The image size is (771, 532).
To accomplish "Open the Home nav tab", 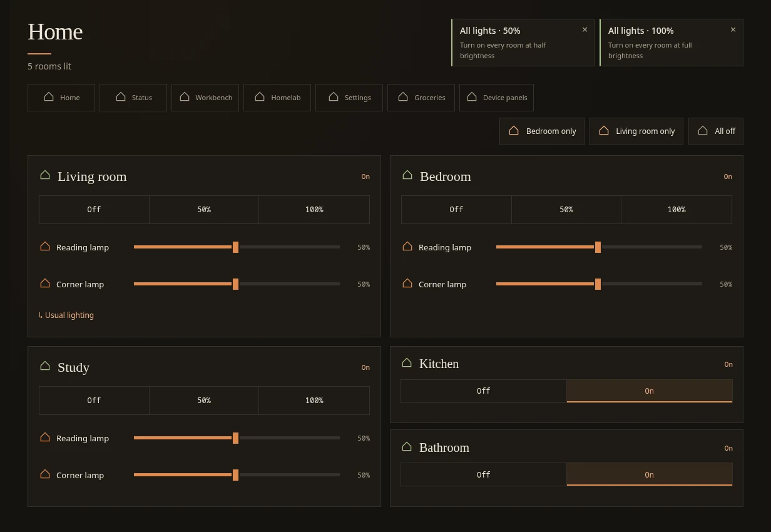I will pos(61,98).
